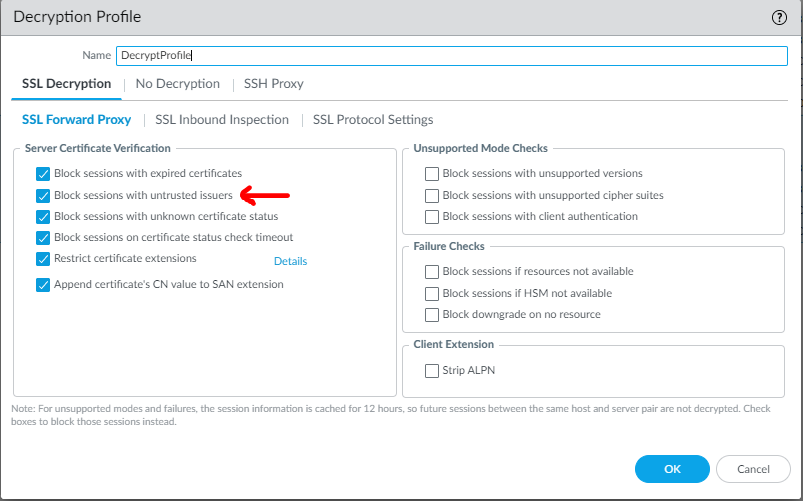The width and height of the screenshot is (803, 501).
Task: Click the help question mark icon
Action: click(x=780, y=17)
